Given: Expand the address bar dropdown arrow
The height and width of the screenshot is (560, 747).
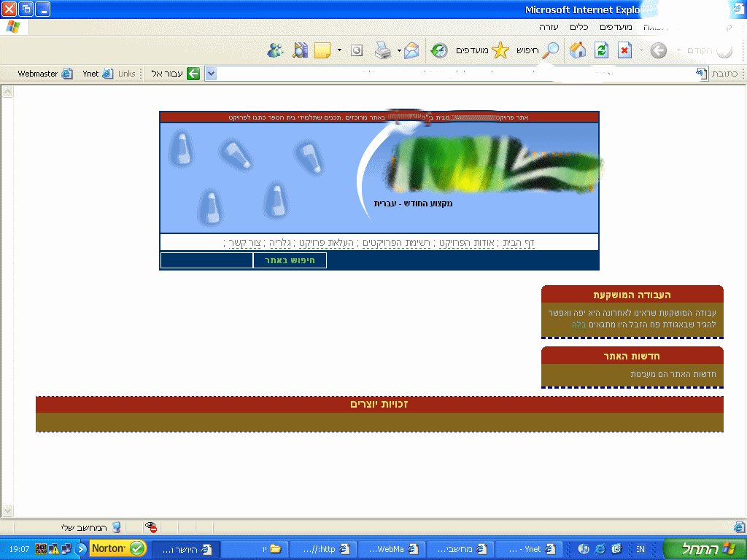Looking at the screenshot, I should click(x=211, y=74).
